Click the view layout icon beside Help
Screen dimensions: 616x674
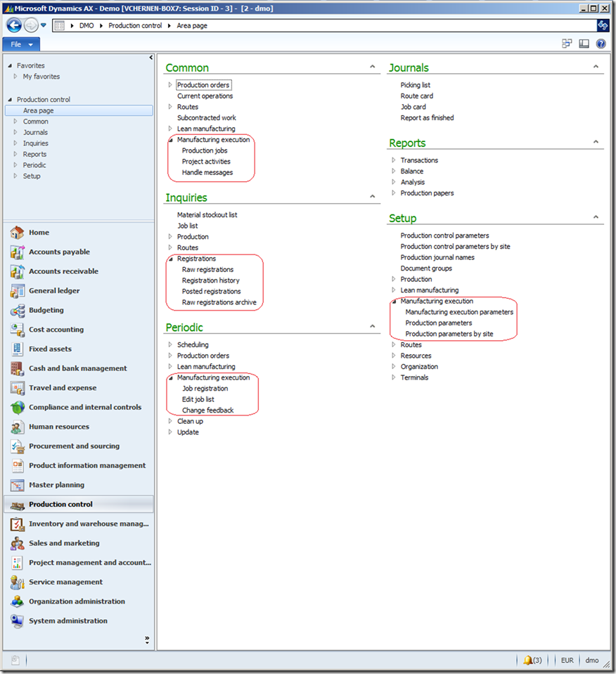coord(584,44)
